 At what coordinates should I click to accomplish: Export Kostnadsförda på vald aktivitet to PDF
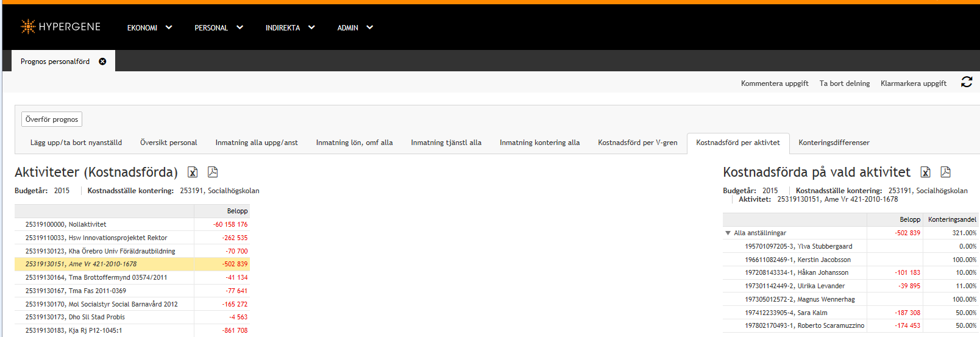945,172
